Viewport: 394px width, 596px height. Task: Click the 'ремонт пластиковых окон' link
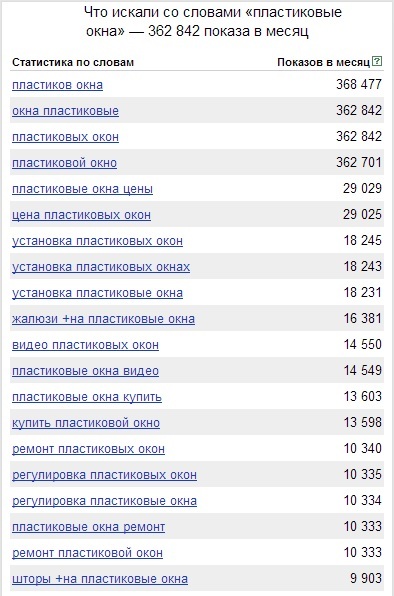(89, 449)
